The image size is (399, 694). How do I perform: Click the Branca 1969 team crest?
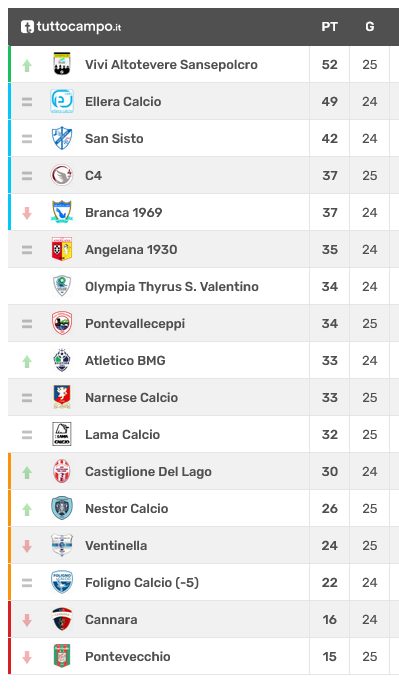tap(62, 212)
